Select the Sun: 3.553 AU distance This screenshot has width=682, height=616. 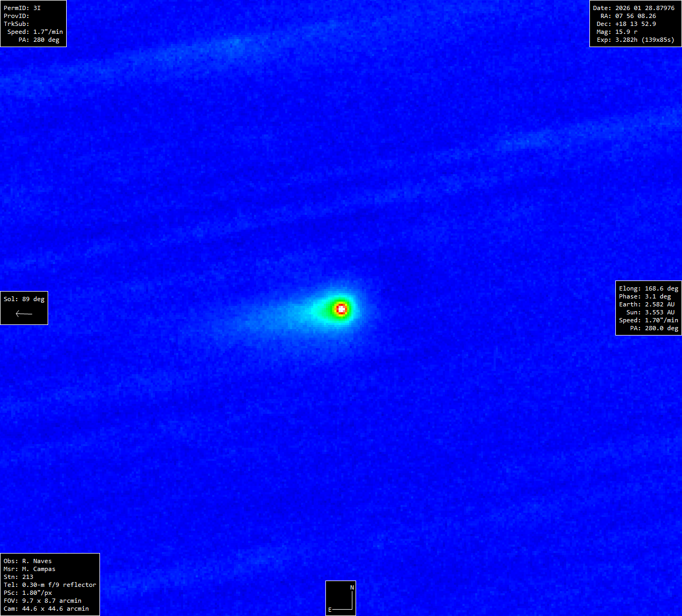(x=649, y=312)
